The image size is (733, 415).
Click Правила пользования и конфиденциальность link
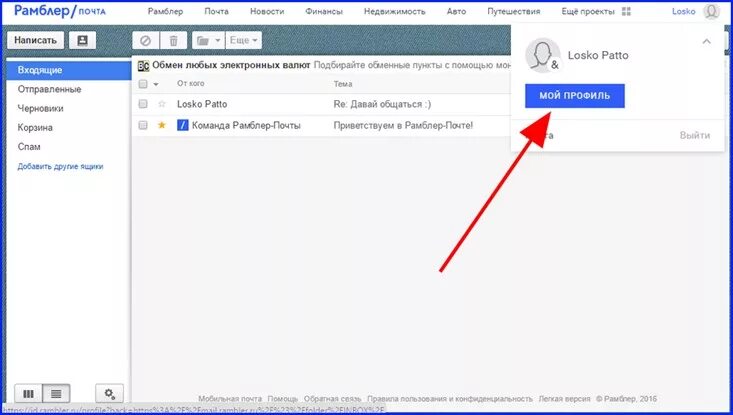click(450, 399)
